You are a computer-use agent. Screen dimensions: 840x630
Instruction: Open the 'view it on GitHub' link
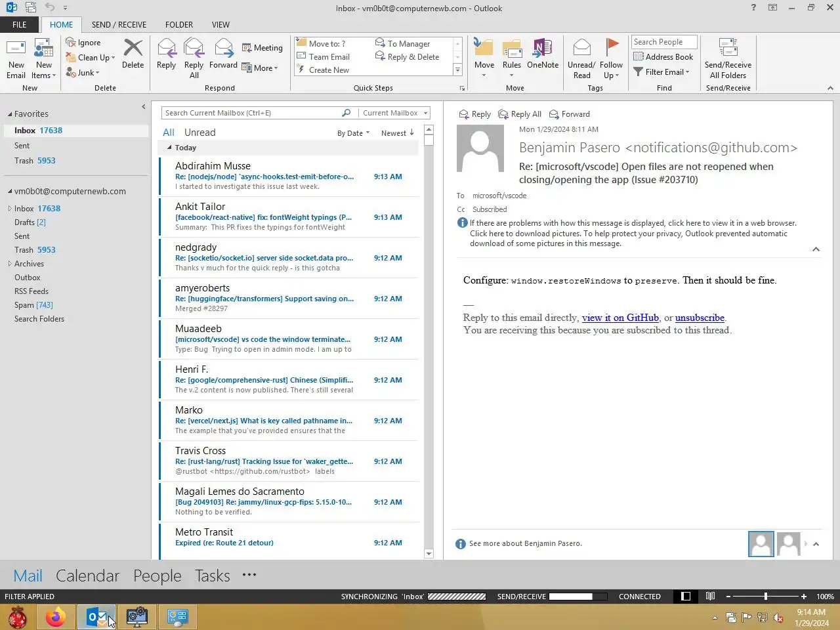(x=620, y=318)
